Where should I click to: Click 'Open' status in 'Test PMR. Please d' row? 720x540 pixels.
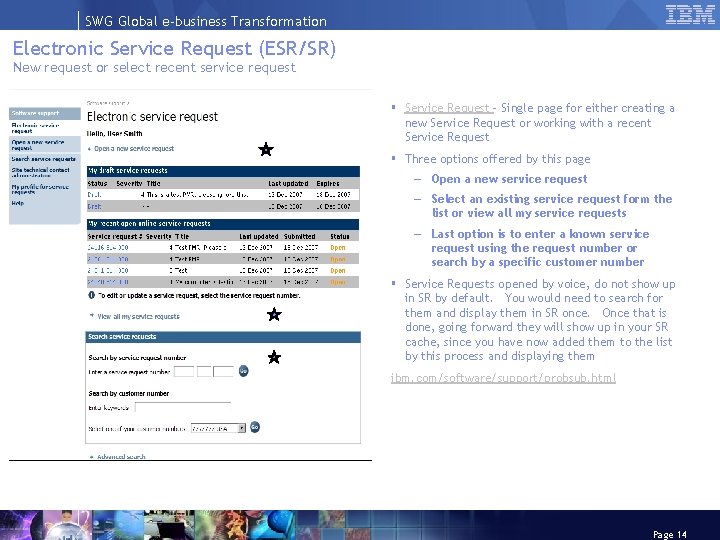338,248
